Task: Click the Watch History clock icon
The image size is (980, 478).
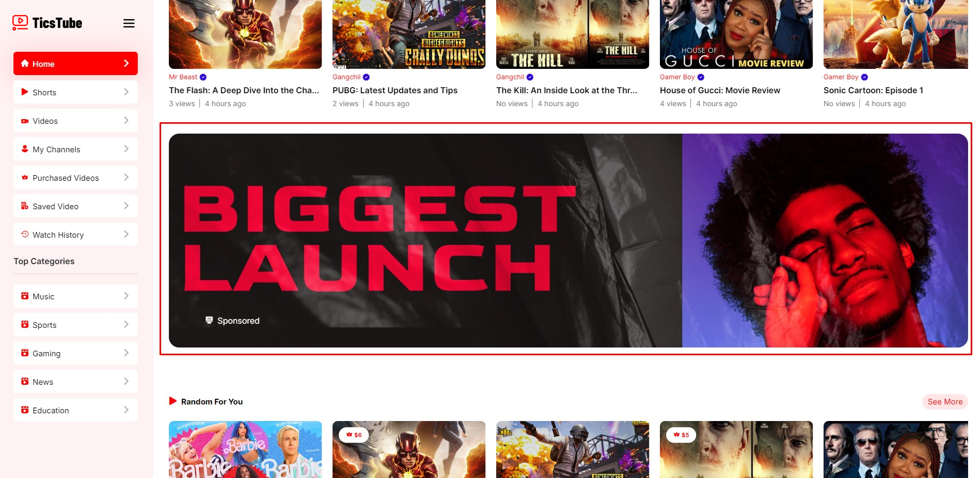Action: click(x=24, y=235)
